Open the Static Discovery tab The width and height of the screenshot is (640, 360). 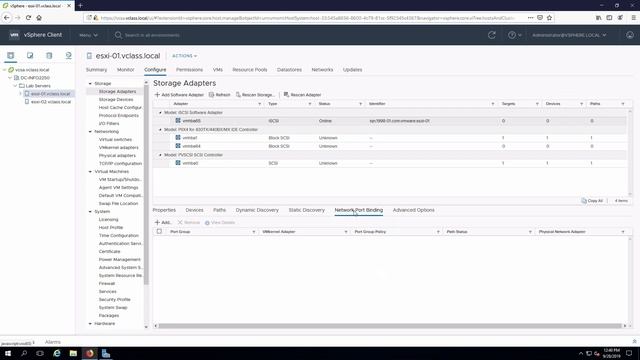point(307,210)
